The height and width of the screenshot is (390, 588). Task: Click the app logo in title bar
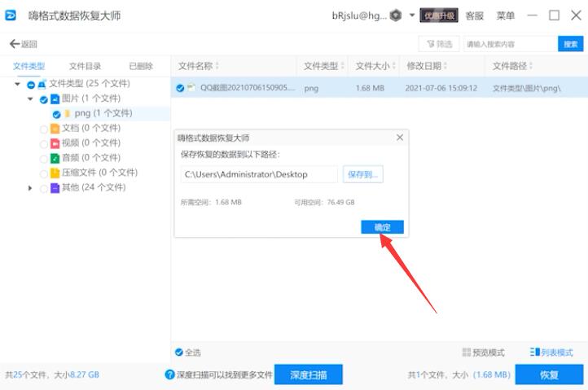point(10,15)
